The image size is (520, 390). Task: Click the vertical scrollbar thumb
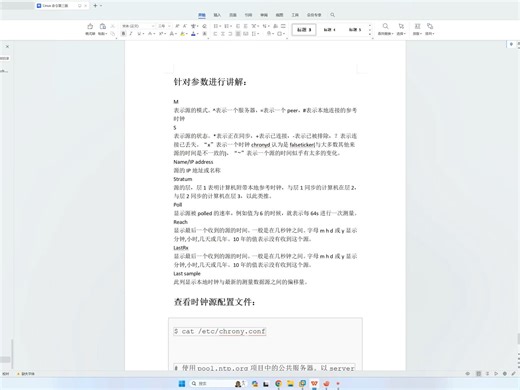point(518,339)
